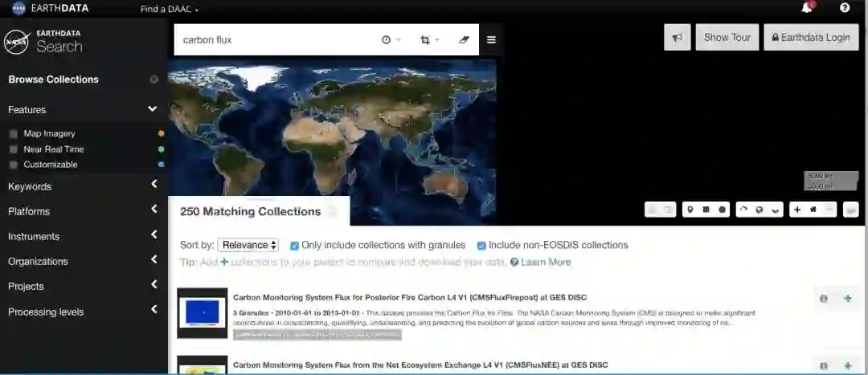The width and height of the screenshot is (868, 375).
Task: Click the carbon flux search field
Action: (x=273, y=40)
